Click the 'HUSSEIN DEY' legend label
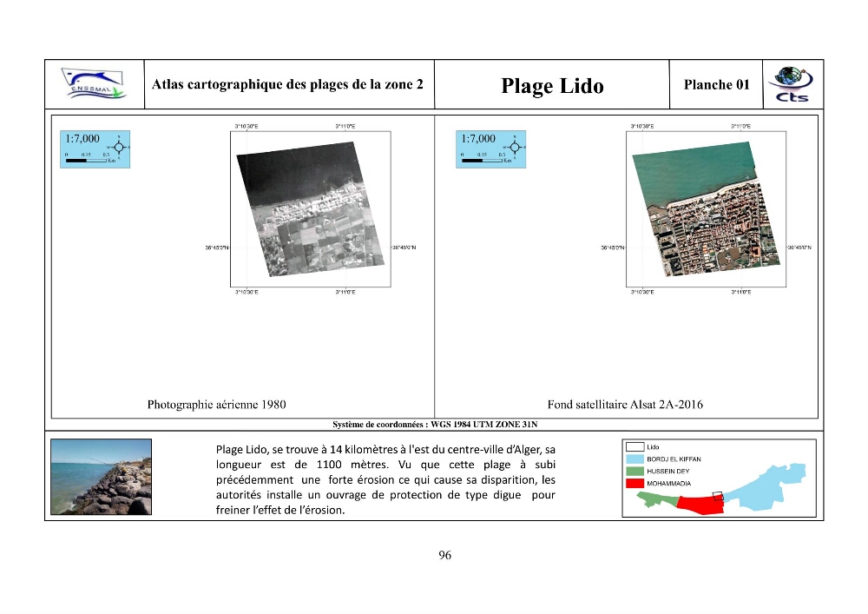 667,472
